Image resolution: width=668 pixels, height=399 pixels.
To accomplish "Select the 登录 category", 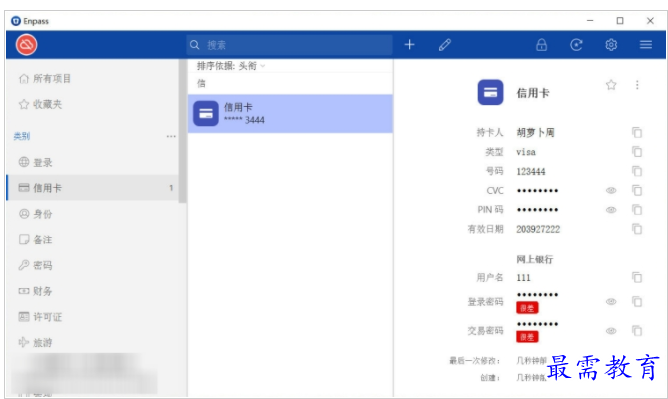I will pos(93,162).
